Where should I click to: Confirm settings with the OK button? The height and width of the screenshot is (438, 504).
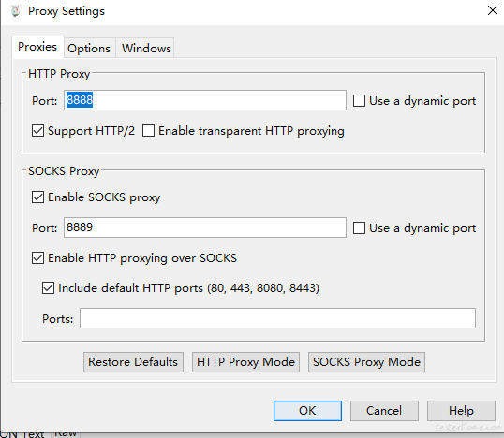pyautogui.click(x=307, y=411)
